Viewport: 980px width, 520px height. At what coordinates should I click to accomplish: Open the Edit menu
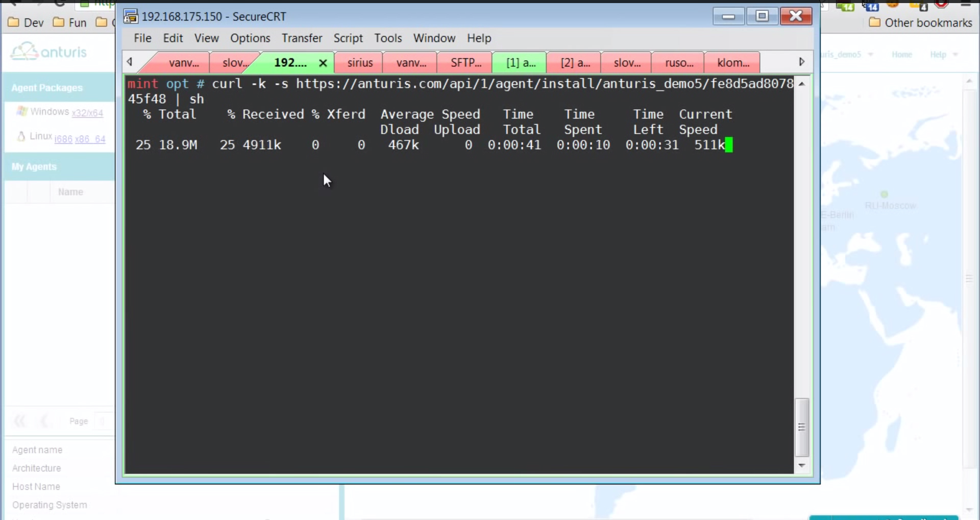(x=173, y=38)
